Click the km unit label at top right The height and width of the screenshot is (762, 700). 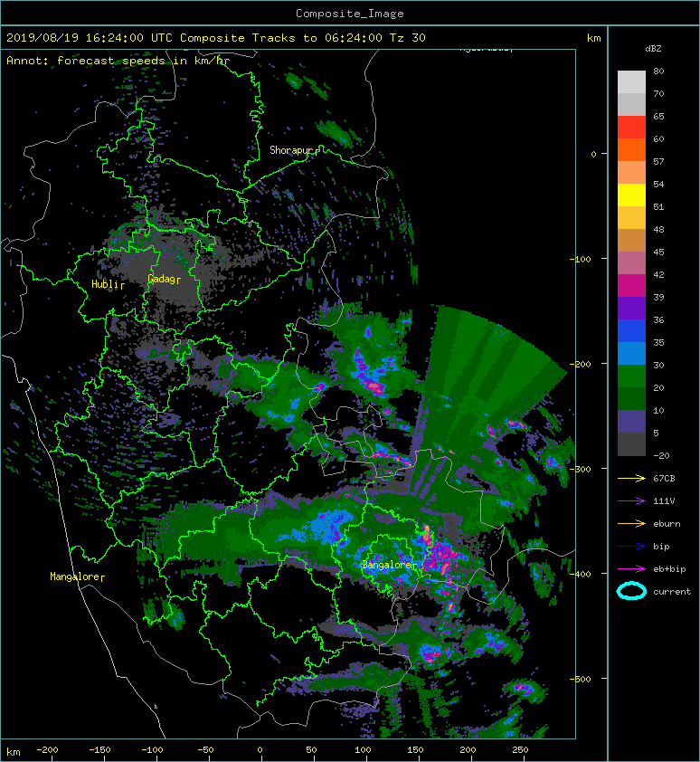tap(593, 38)
